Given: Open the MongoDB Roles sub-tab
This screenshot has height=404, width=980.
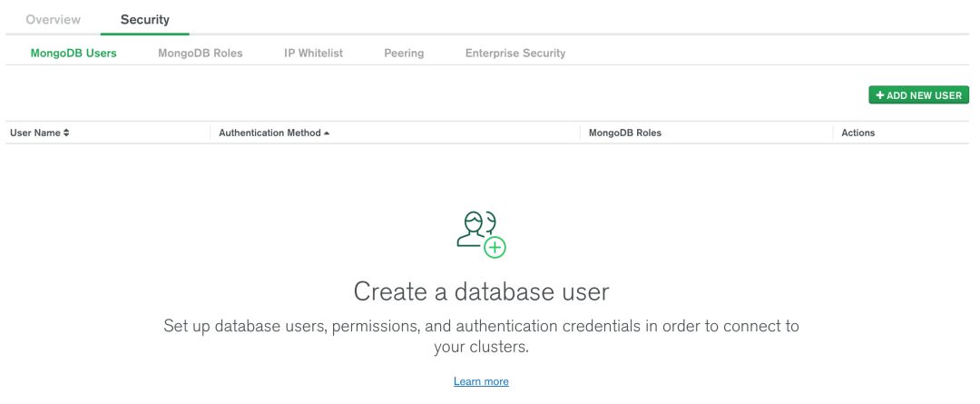Looking at the screenshot, I should (200, 54).
